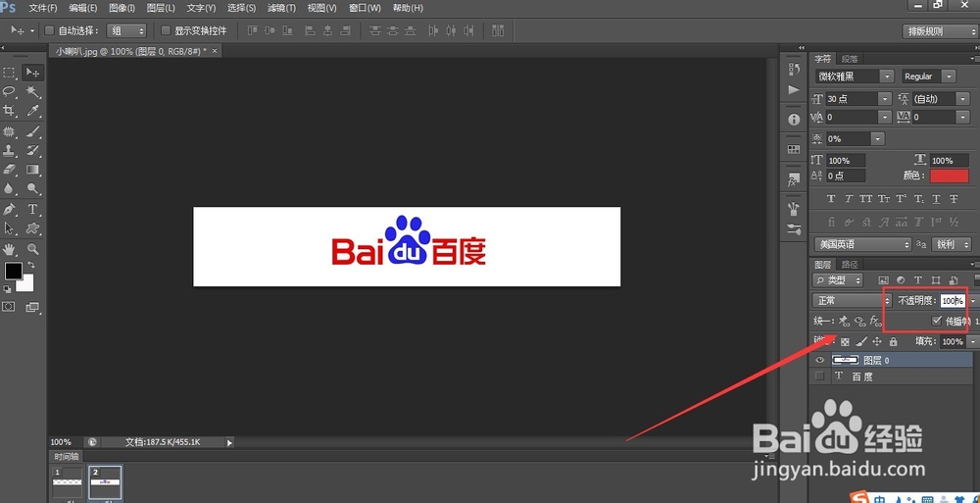Select the Lasso tool
The width and height of the screenshot is (980, 503).
pos(10,92)
